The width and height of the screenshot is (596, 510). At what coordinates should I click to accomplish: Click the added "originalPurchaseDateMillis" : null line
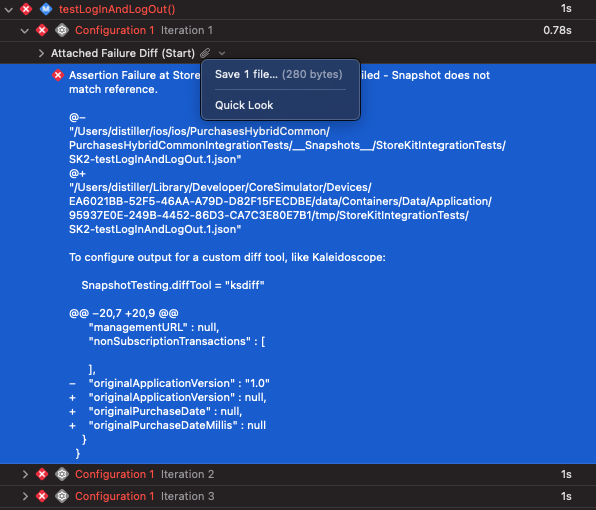[x=168, y=425]
